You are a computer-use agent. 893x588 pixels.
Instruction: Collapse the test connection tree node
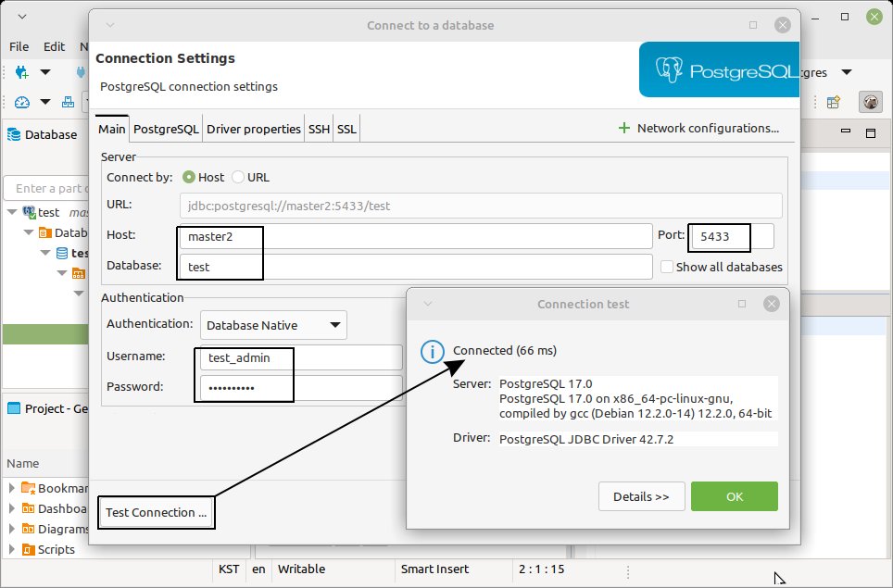tap(12, 212)
